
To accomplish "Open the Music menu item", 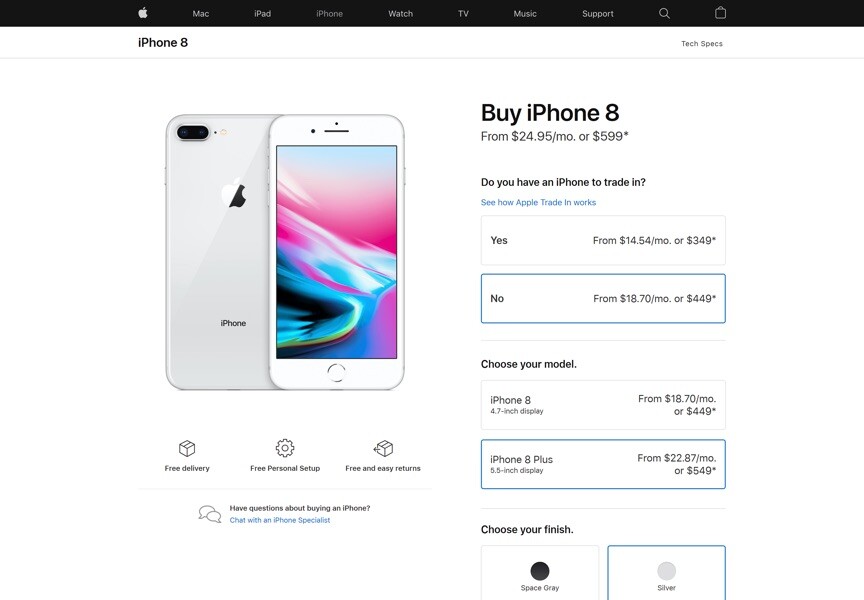I will click(525, 14).
